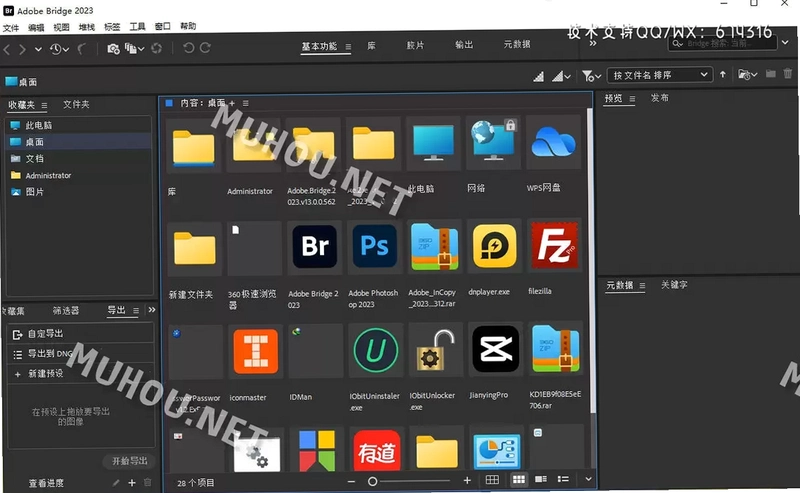Click the plus icon beside 查看进度
This screenshot has width=800, height=493.
coord(132,482)
